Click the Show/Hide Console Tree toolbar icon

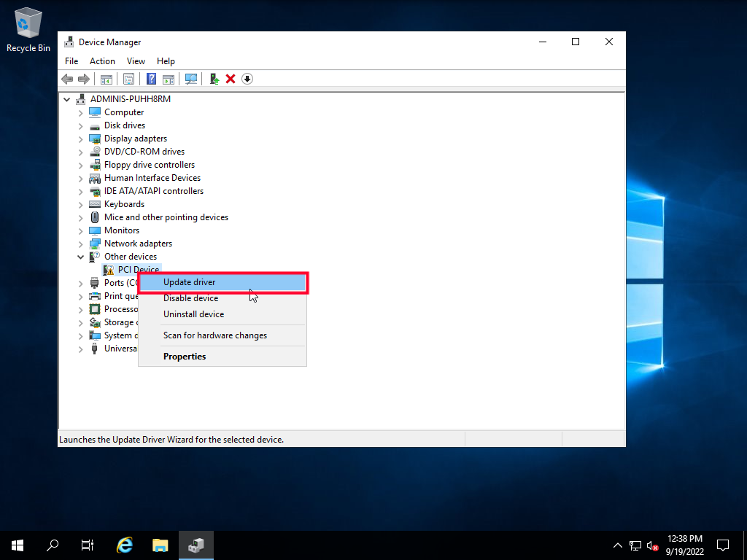click(107, 79)
